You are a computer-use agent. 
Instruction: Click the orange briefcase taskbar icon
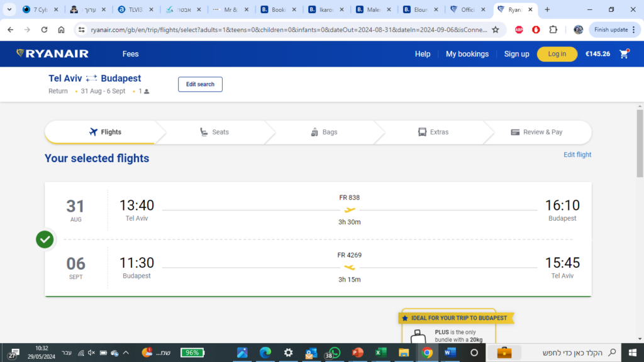click(x=504, y=353)
